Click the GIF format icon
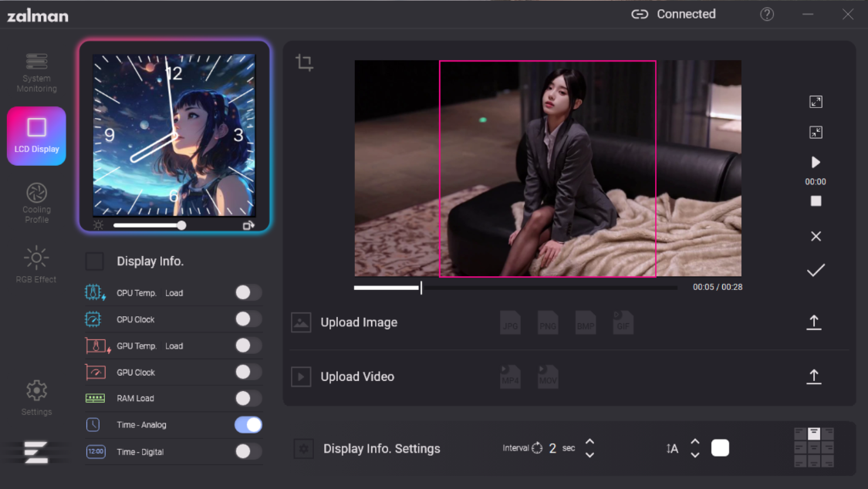 click(x=623, y=322)
